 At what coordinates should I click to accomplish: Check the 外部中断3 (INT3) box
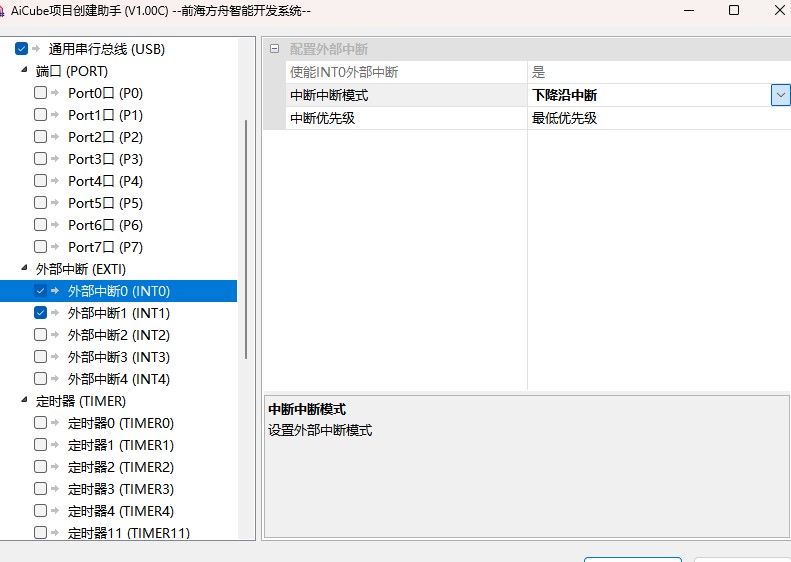(x=40, y=357)
